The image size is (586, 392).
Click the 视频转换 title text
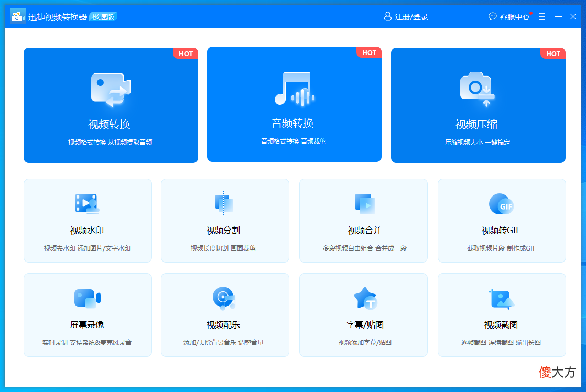(109, 124)
